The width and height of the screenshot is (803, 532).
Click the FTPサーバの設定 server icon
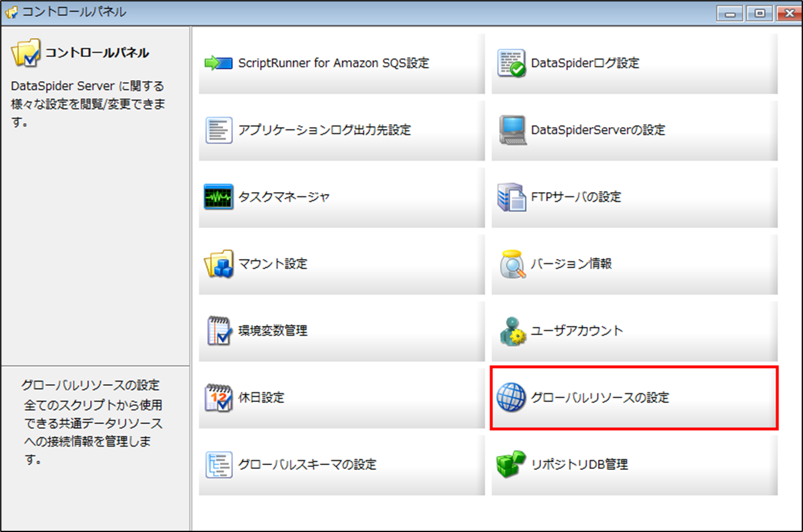point(511,197)
